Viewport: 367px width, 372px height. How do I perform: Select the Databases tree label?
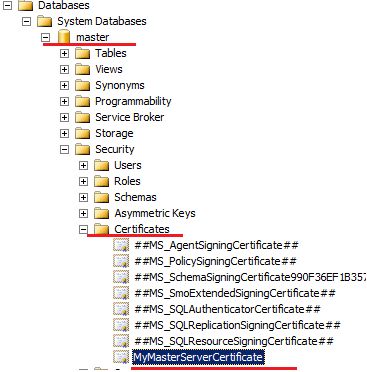click(64, 5)
